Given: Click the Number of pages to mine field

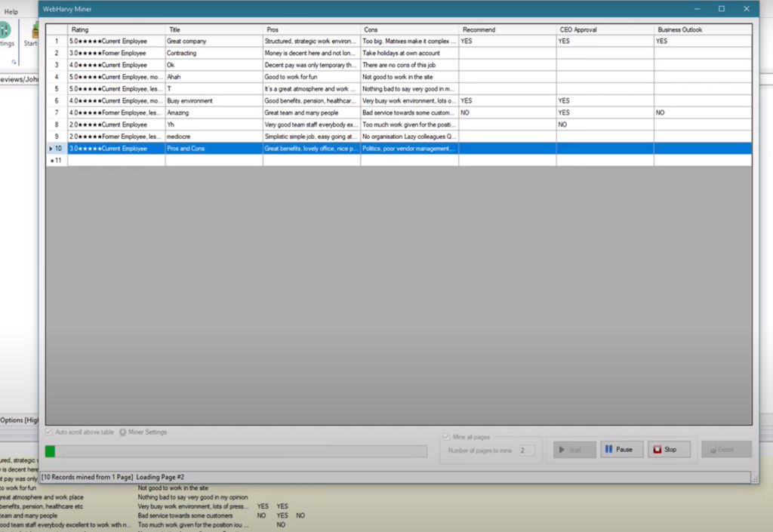Looking at the screenshot, I should coord(526,451).
